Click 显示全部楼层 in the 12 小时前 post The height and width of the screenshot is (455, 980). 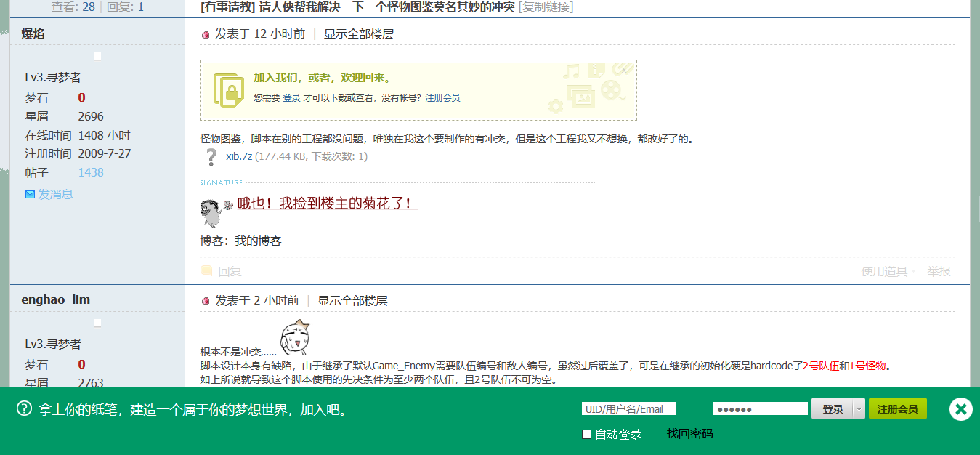tap(359, 33)
